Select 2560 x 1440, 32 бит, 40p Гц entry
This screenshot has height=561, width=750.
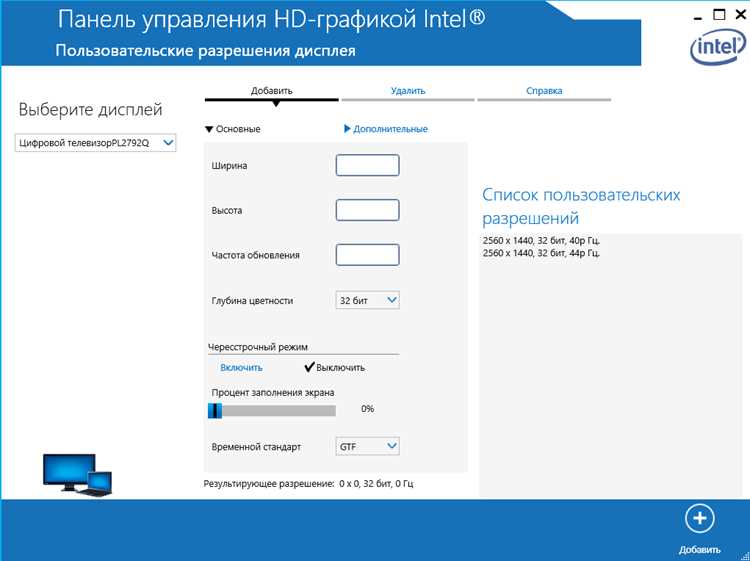pos(541,240)
